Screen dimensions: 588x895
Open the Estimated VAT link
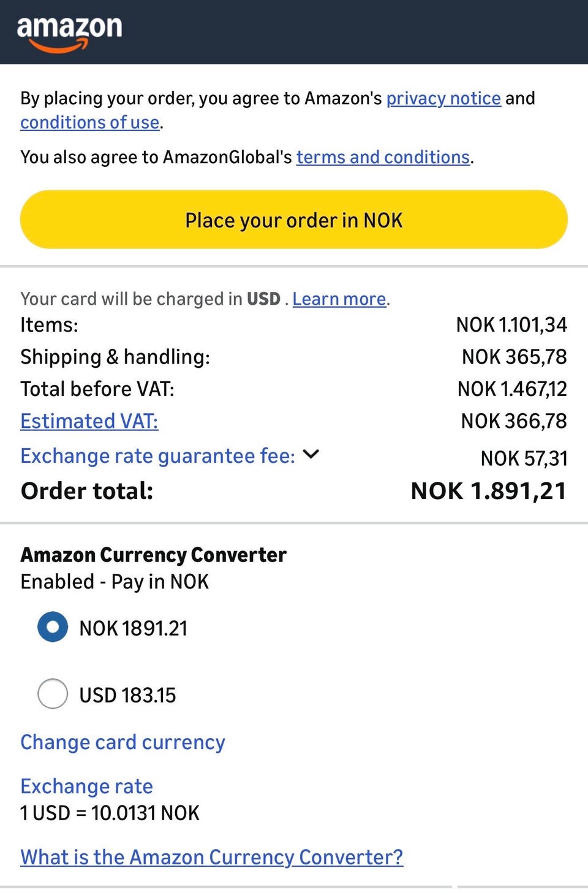[89, 421]
